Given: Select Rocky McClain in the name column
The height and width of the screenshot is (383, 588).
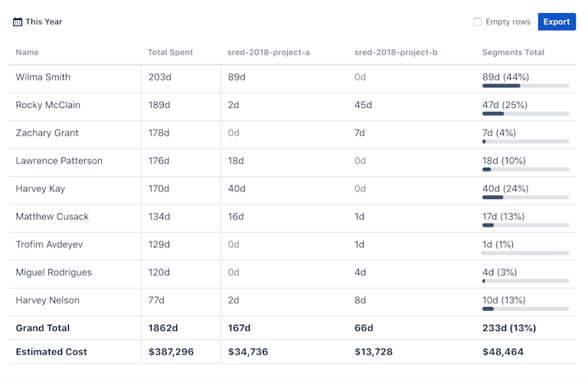Looking at the screenshot, I should click(x=47, y=105).
